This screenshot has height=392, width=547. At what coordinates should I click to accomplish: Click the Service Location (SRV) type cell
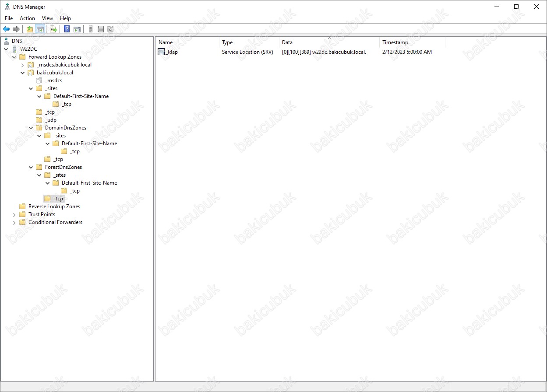(247, 52)
